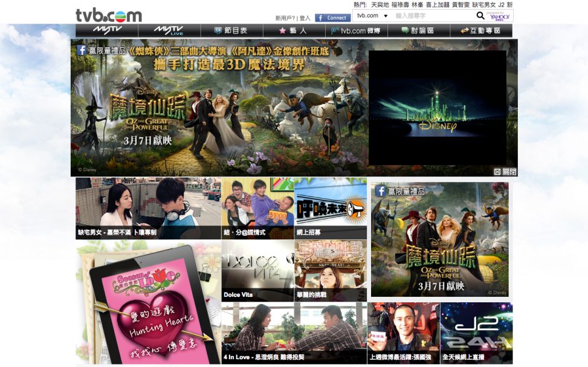Click the Yahoo powered-by logo

(499, 16)
